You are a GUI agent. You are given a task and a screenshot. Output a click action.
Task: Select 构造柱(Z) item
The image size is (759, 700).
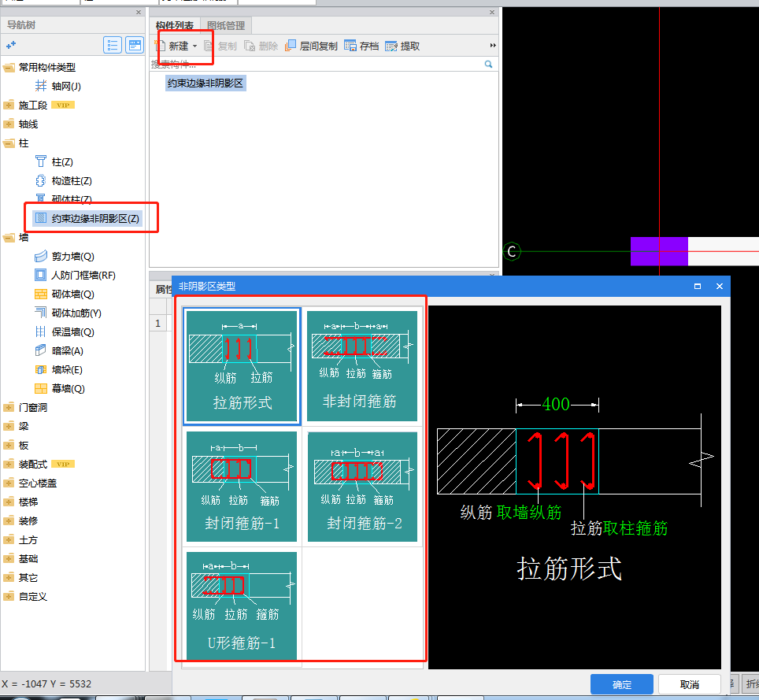point(64,180)
